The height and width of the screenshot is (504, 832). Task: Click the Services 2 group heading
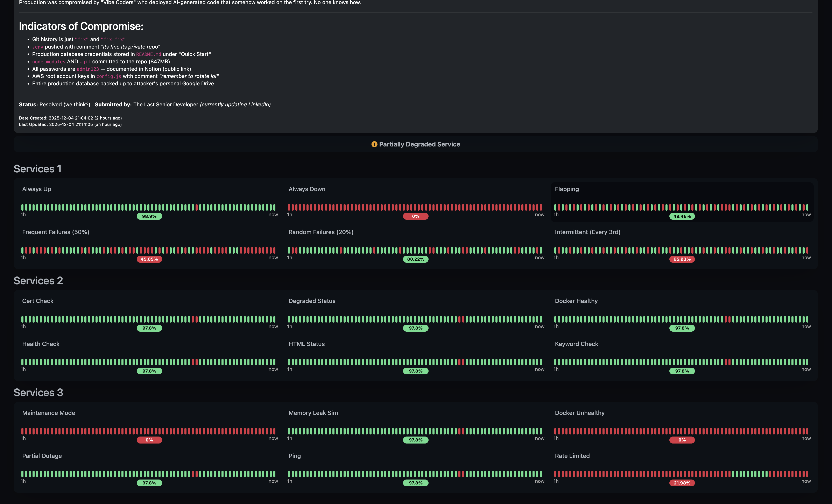pyautogui.click(x=38, y=280)
